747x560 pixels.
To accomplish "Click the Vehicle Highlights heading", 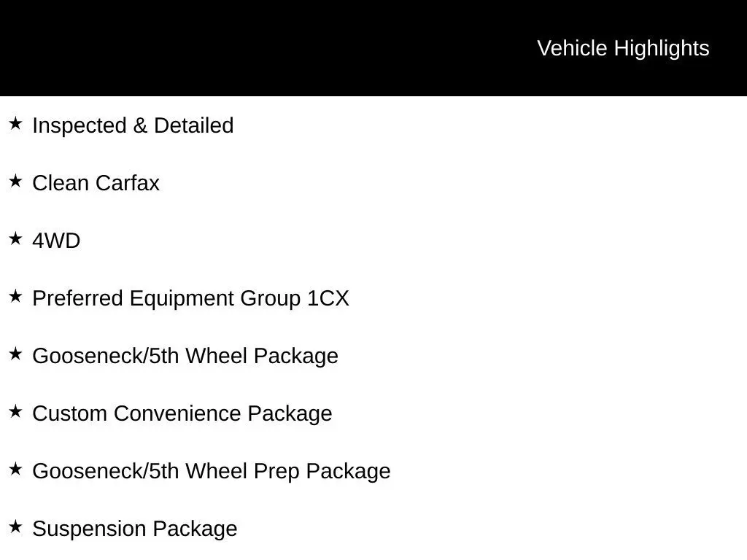I will pyautogui.click(x=623, y=48).
